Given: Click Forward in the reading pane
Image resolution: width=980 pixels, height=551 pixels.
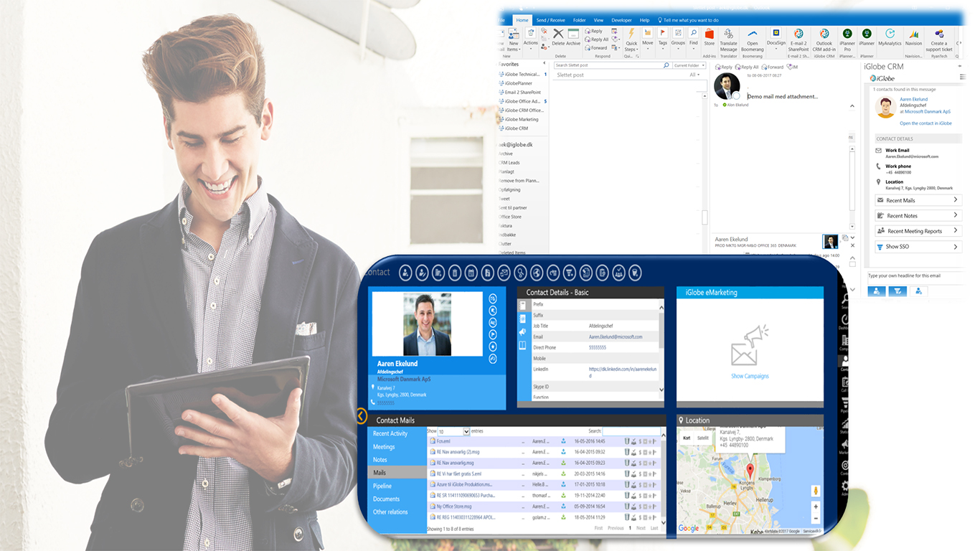Looking at the screenshot, I should 773,67.
